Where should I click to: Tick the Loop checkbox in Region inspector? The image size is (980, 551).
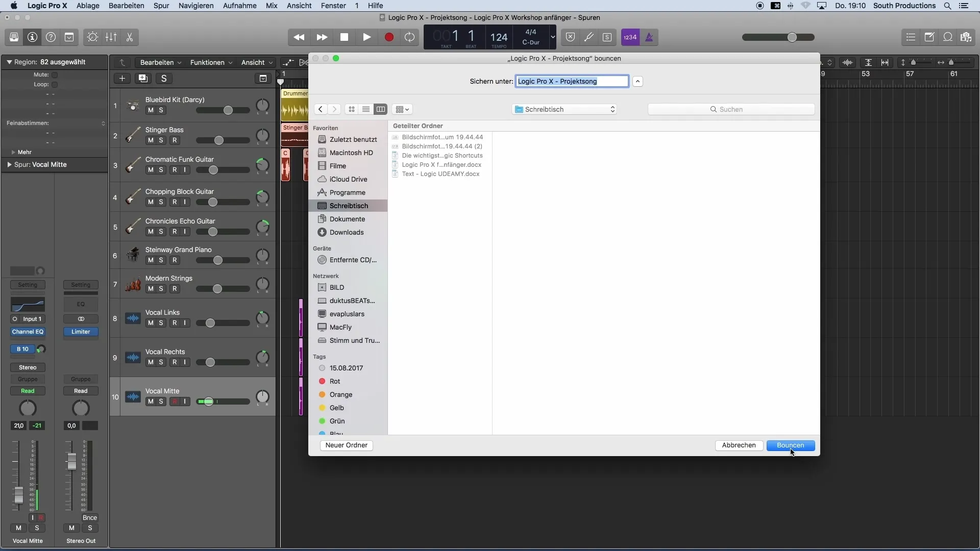coord(55,85)
